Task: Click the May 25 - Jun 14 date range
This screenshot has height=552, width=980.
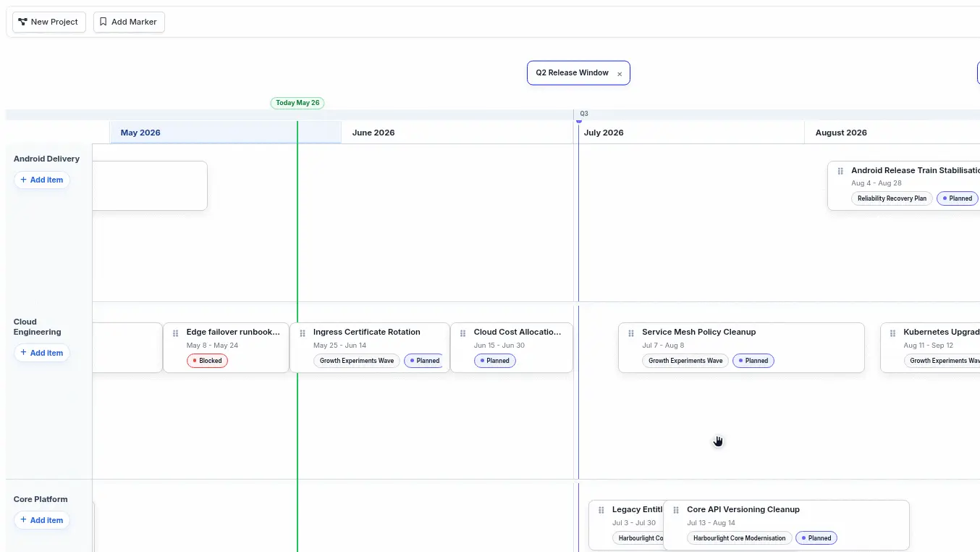Action: pos(339,346)
